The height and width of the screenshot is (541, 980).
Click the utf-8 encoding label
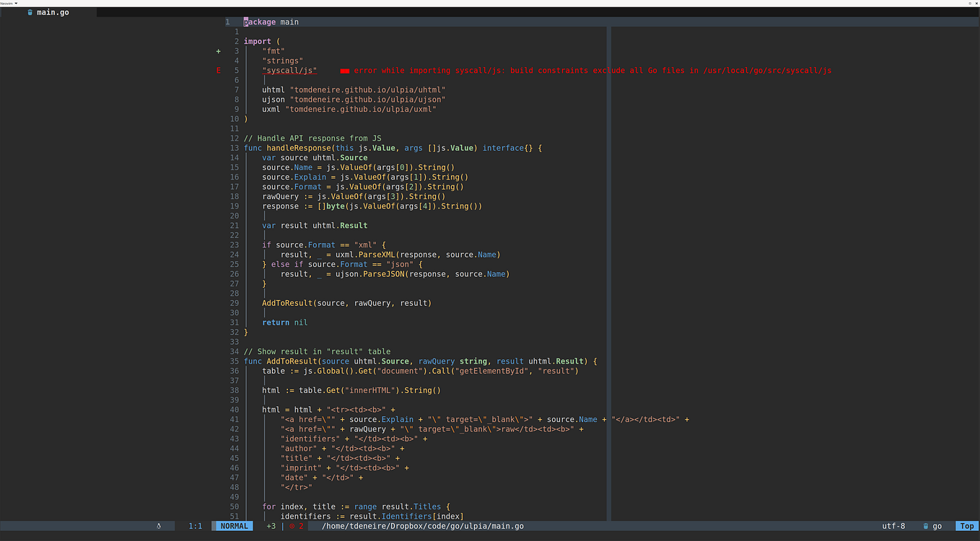pos(893,526)
